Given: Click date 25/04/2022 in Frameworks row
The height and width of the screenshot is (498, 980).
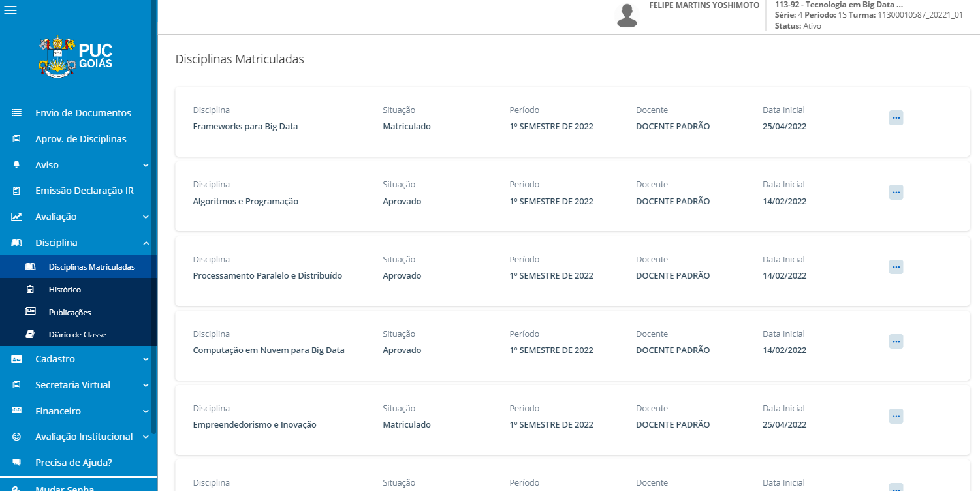Looking at the screenshot, I should coord(785,127).
